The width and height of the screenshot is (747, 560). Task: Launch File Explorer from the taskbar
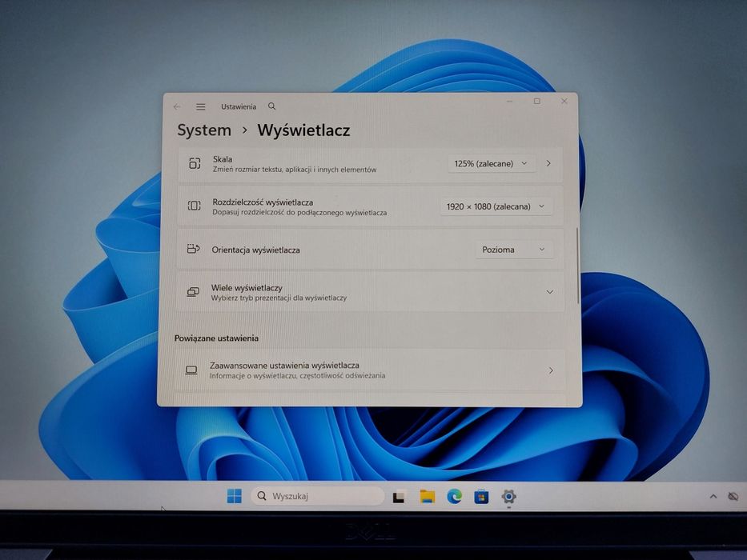click(x=428, y=496)
